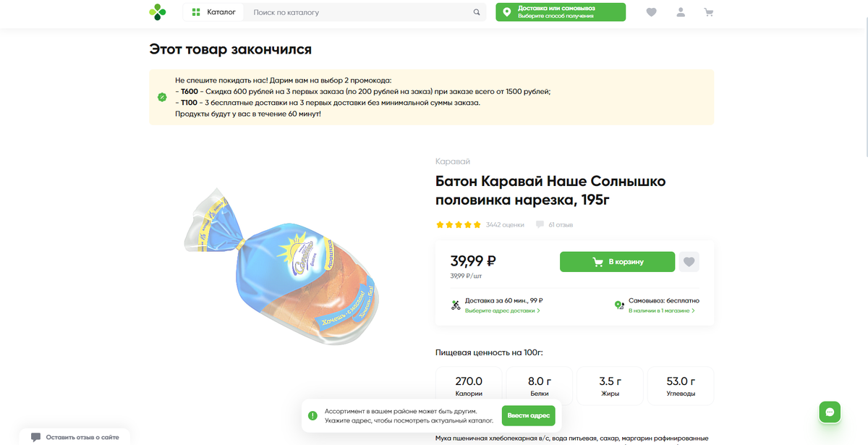Add the Батон Каравай to cart

[617, 261]
